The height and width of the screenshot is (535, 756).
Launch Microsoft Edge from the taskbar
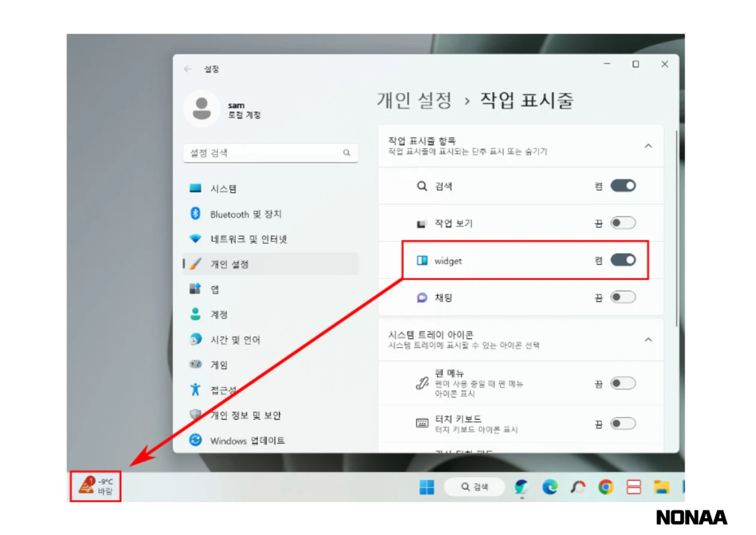pyautogui.click(x=548, y=487)
